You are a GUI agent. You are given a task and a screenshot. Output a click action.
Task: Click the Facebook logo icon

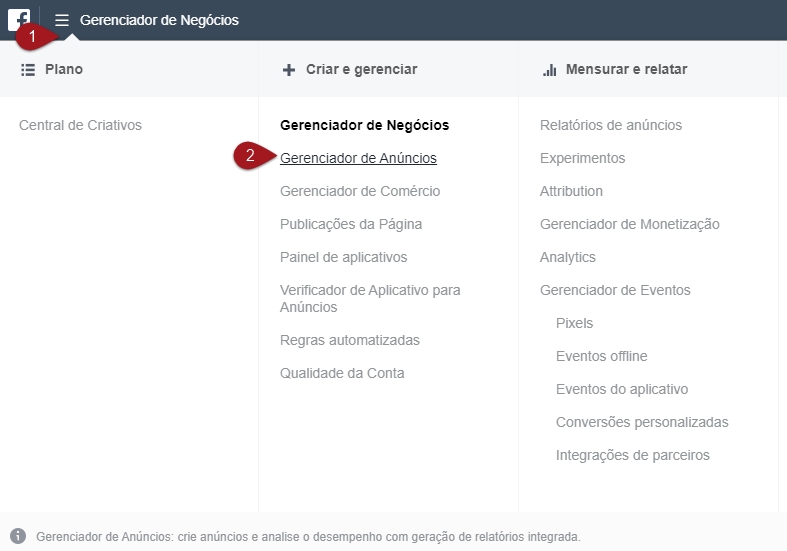coord(18,19)
